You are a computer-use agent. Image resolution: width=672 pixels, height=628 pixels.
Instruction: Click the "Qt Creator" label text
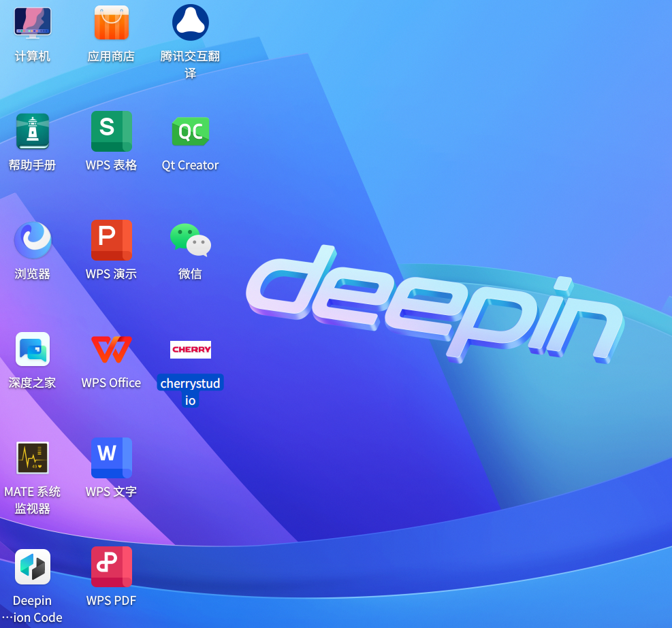(x=190, y=165)
